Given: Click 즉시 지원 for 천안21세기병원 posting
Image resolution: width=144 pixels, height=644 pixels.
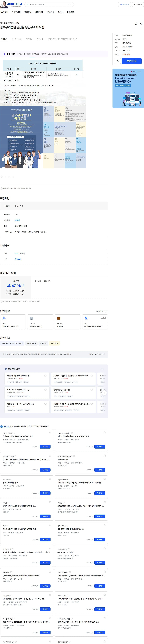Looking at the screenshot, I should (45, 447).
